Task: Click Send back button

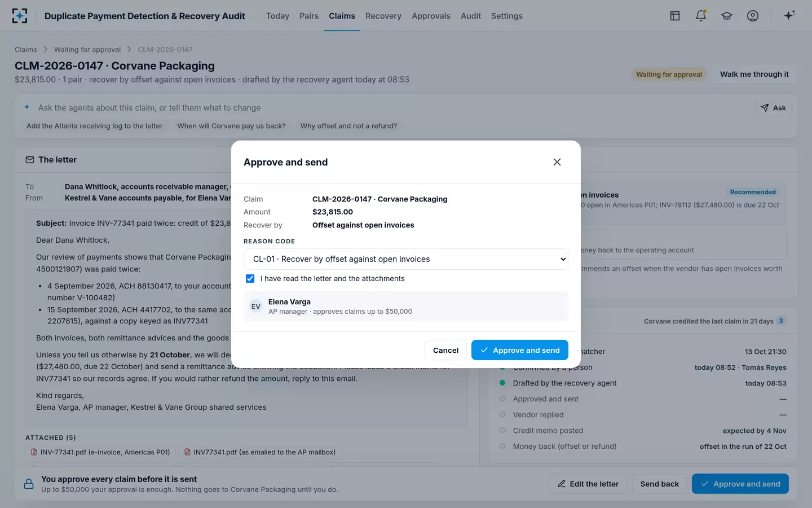Action: [x=660, y=484]
